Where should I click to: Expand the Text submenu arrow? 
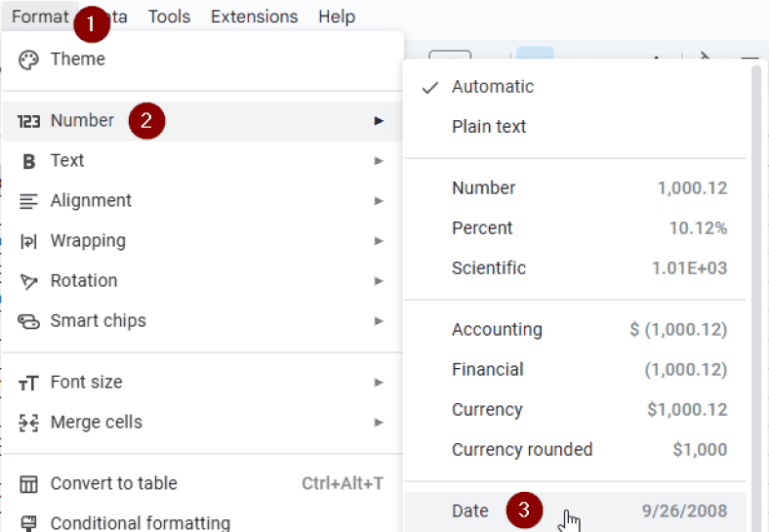tap(379, 161)
